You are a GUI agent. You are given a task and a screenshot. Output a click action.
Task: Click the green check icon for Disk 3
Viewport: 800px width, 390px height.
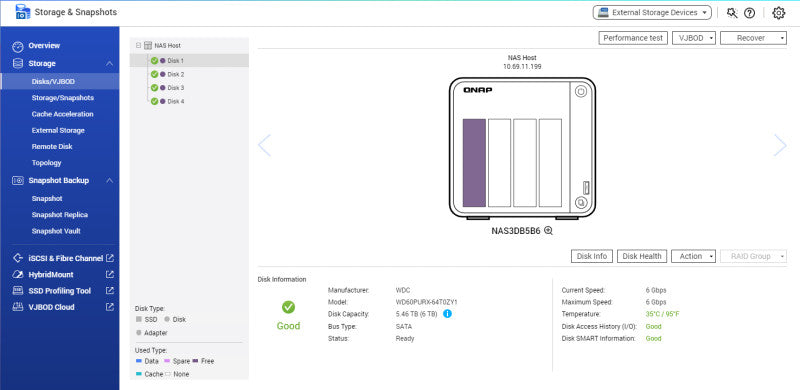tap(154, 88)
